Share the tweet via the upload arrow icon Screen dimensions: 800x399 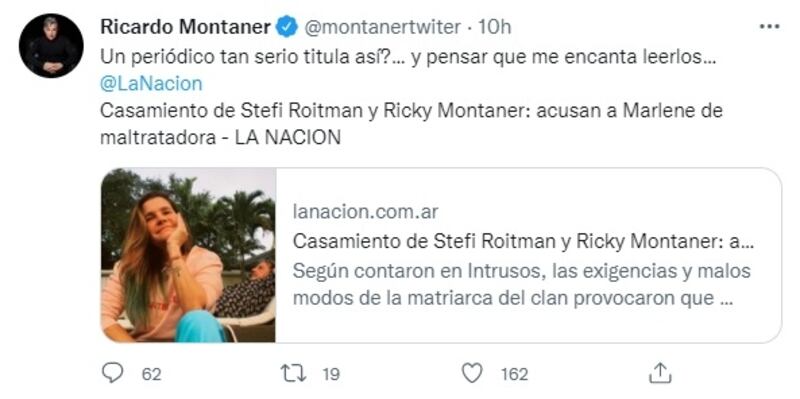659,373
